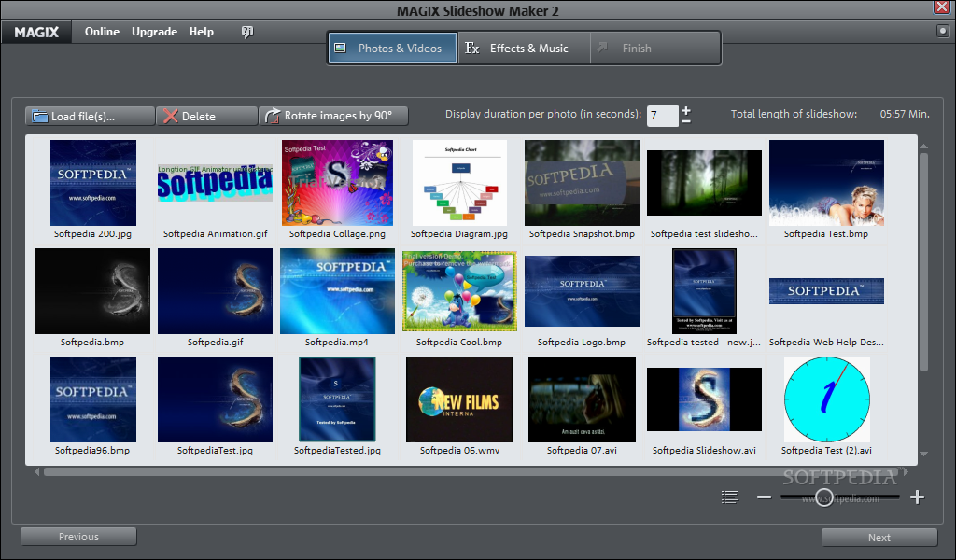This screenshot has width=956, height=560.
Task: Select Softpedia Snapshot.bmp thumbnail
Action: coord(582,183)
